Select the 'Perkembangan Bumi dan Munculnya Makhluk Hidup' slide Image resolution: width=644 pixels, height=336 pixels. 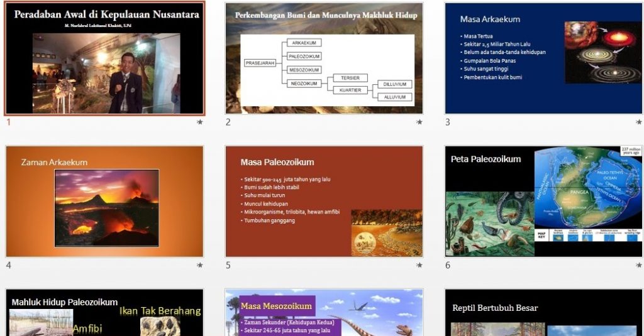tap(324, 59)
